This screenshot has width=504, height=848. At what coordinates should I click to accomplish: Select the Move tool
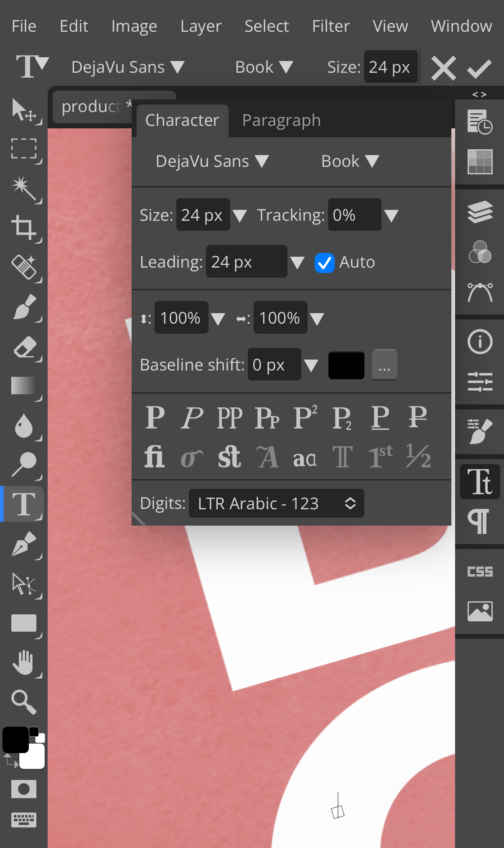point(24,110)
